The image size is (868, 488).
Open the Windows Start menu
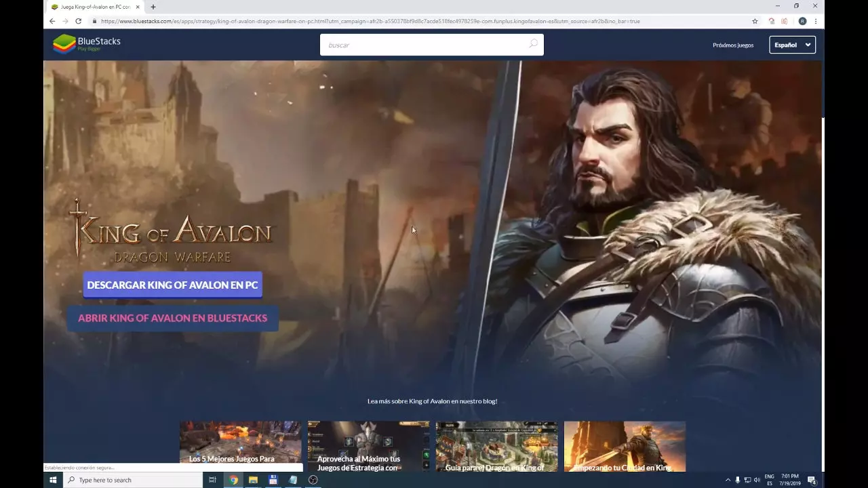53,480
